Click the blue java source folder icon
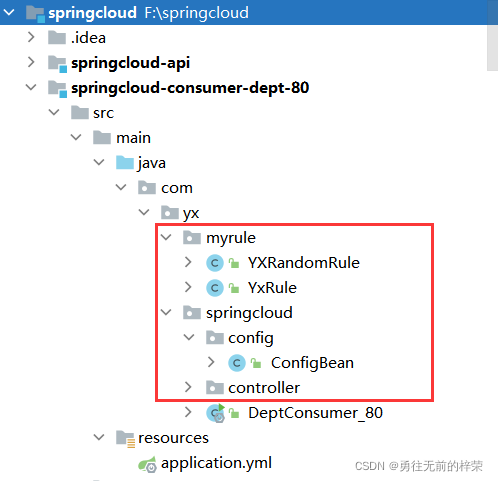Screen dimensions: 498x481 (125, 163)
